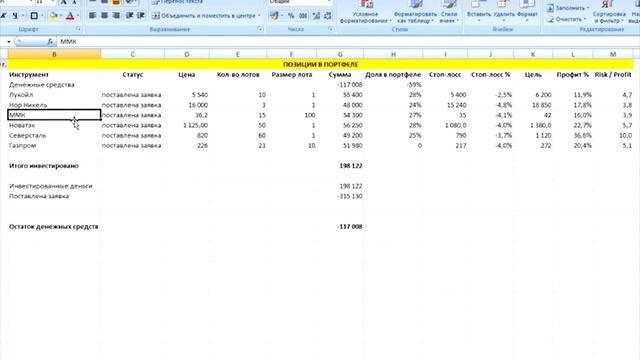Screen dimensions: 640x360
Task: Toggle underline formatting button
Action: (x=15, y=16)
